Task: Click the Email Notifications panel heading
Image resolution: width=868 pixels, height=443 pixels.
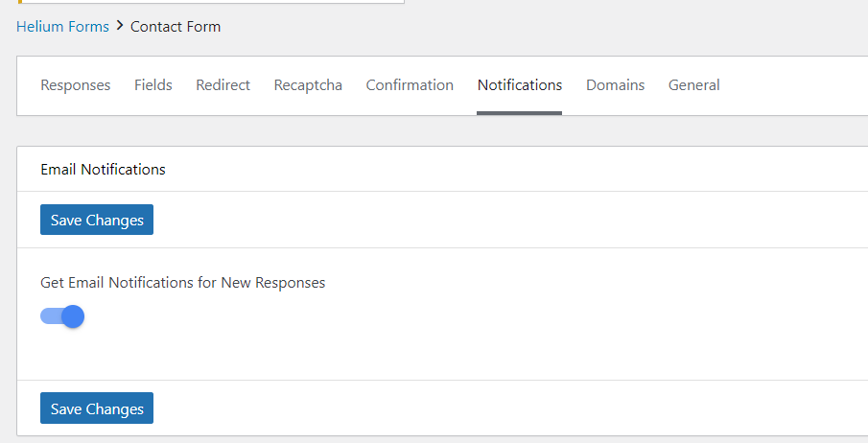Action: coord(103,169)
